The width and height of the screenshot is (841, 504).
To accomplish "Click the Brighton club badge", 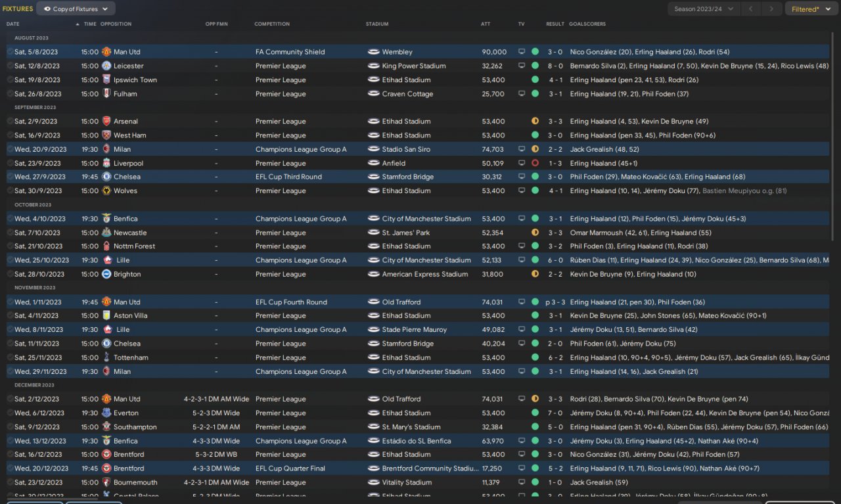I will (x=106, y=274).
